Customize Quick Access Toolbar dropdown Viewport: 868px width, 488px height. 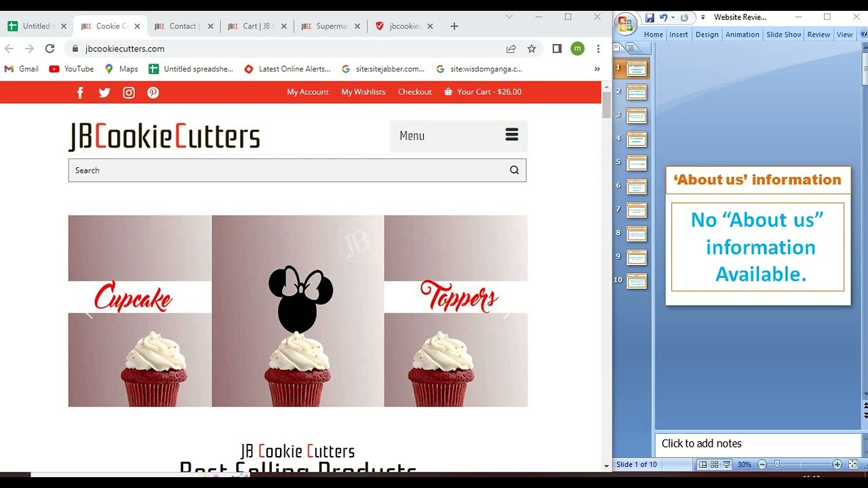[x=703, y=18]
